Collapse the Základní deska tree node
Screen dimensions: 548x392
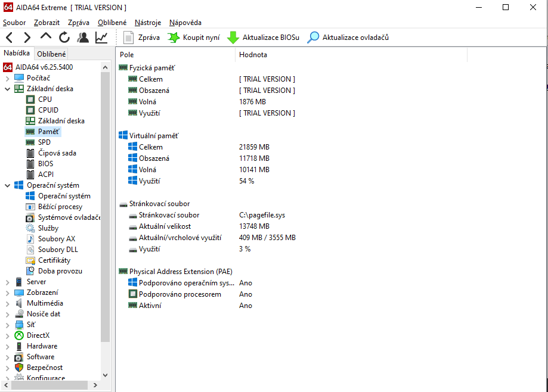click(7, 89)
